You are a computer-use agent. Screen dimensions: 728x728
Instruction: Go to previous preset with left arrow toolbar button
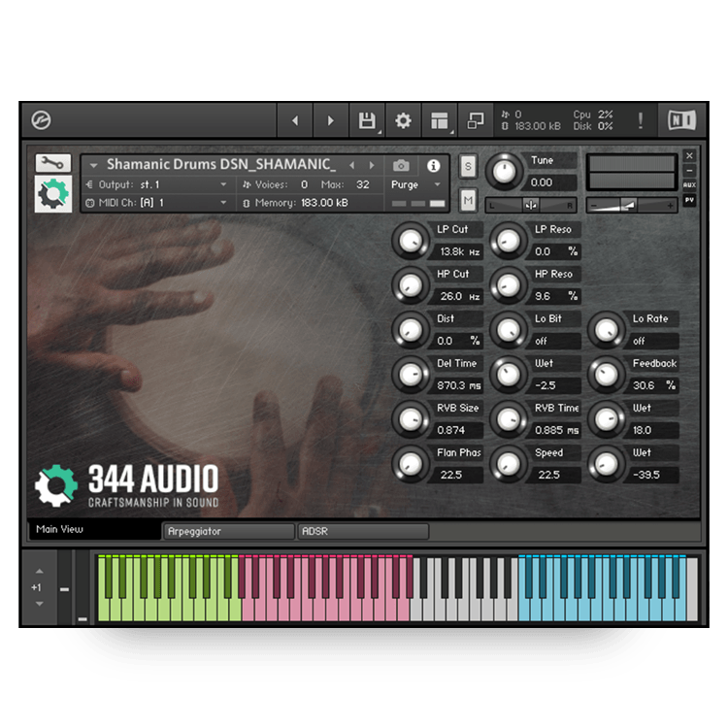click(295, 120)
